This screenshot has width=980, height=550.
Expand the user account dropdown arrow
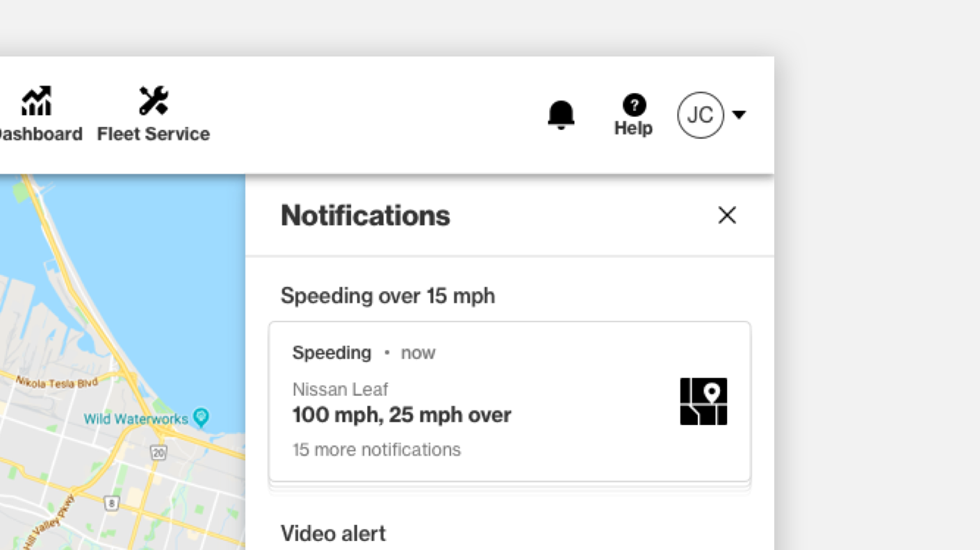click(739, 115)
